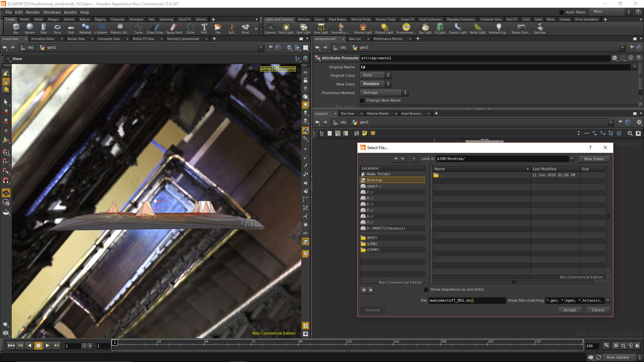The height and width of the screenshot is (362, 644).
Task: Click the Accept button
Action: 570,310
